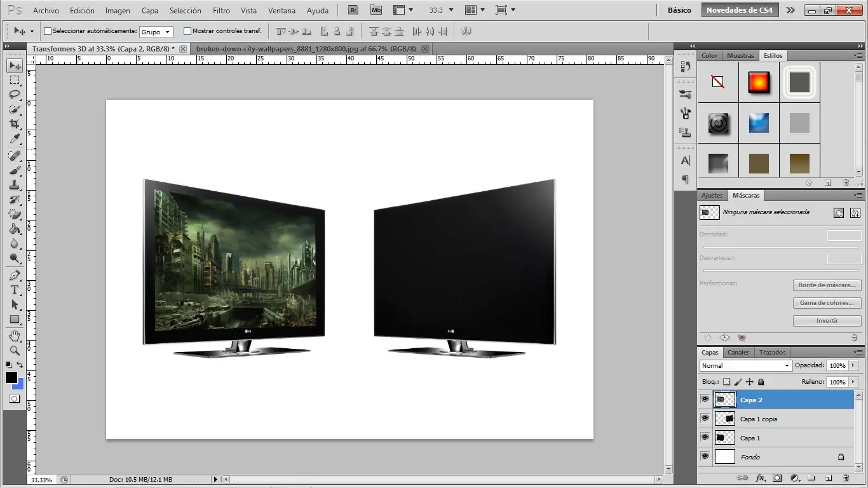Open the Grupo auto-select dropdown
868x488 pixels.
coord(156,32)
